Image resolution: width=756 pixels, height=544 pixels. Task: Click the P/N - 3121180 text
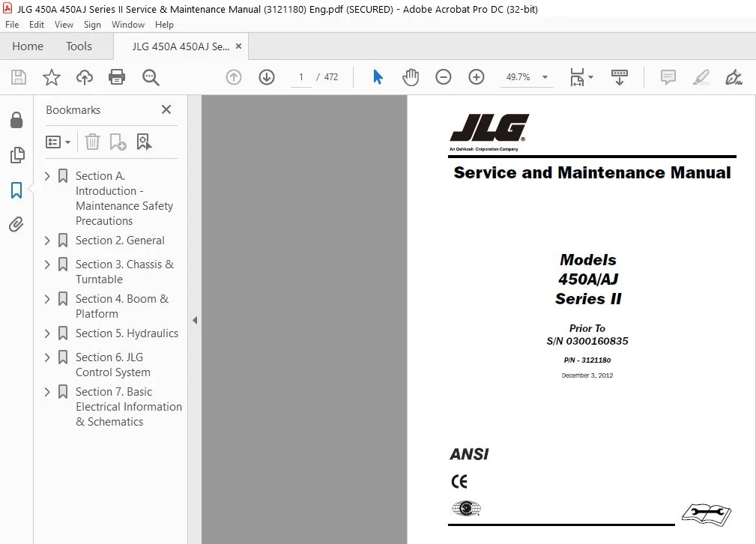pyautogui.click(x=587, y=360)
